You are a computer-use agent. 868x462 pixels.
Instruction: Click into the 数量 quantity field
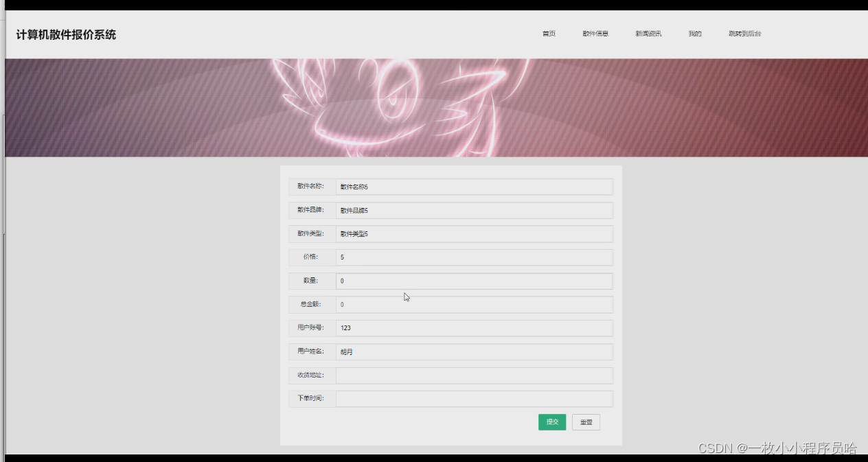[474, 281]
